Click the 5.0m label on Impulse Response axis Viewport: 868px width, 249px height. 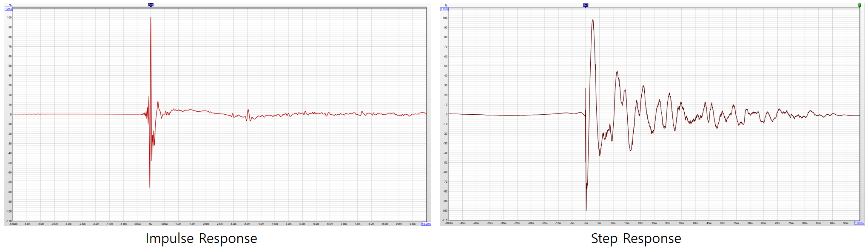coord(288,224)
